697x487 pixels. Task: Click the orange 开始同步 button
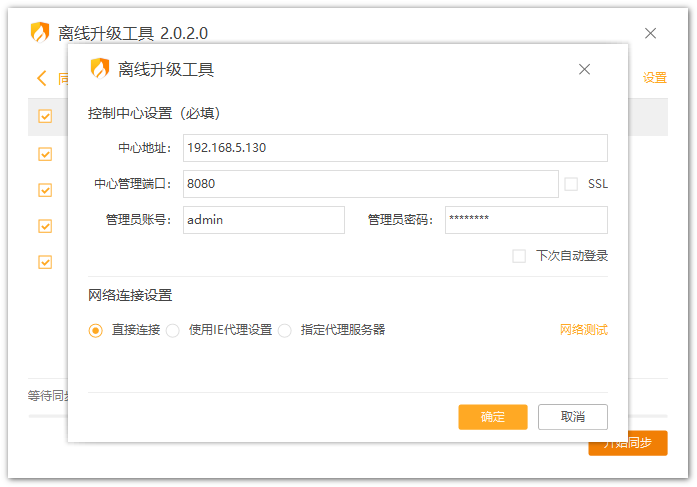coord(638,443)
